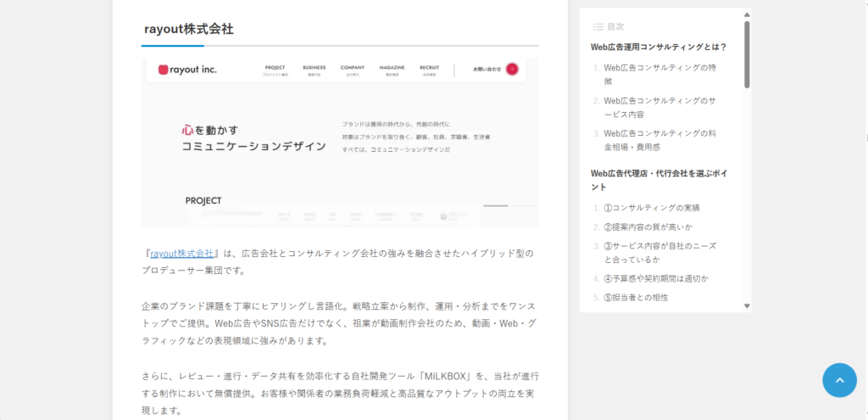Open Web広告コンサルティングのサービス内容 entry
This screenshot has width=868, height=420.
[x=659, y=108]
